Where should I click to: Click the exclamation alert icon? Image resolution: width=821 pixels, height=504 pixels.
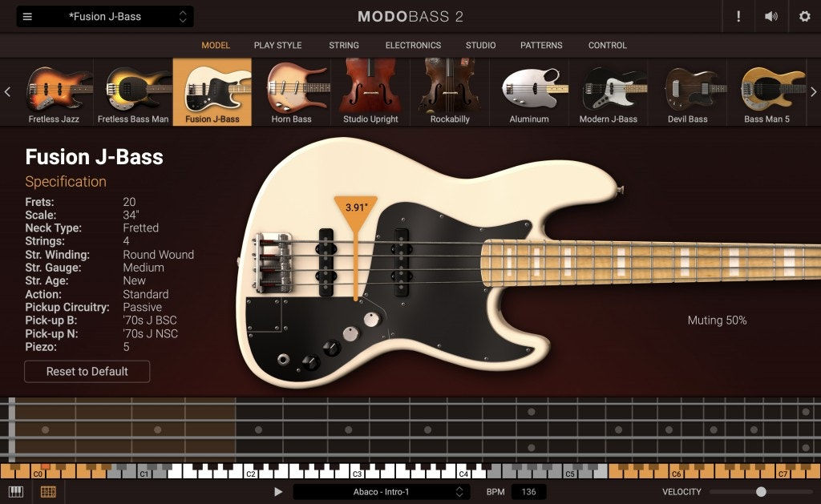(738, 17)
